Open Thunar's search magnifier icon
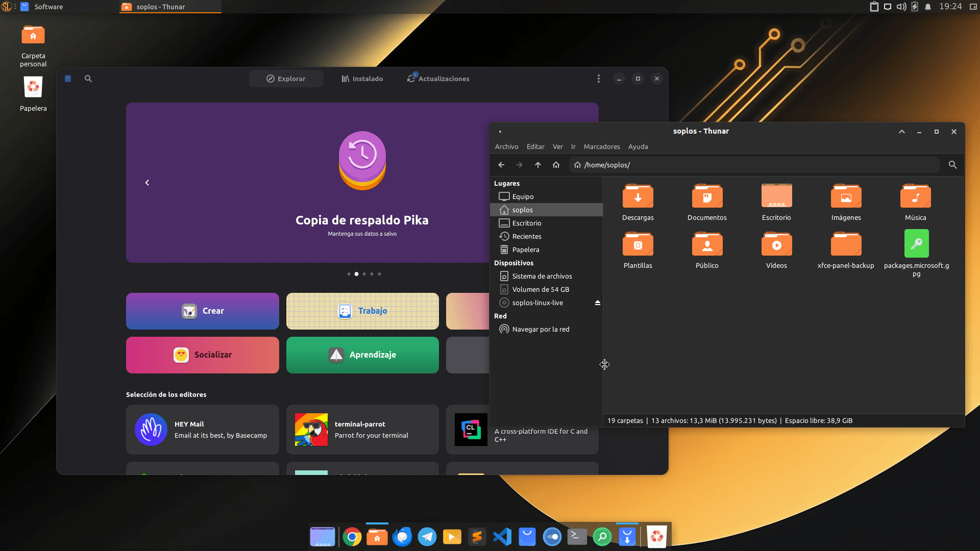 pyautogui.click(x=952, y=165)
